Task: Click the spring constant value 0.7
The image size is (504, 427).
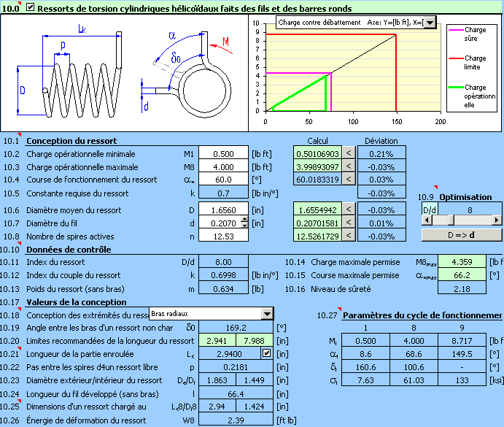Action: tap(223, 193)
